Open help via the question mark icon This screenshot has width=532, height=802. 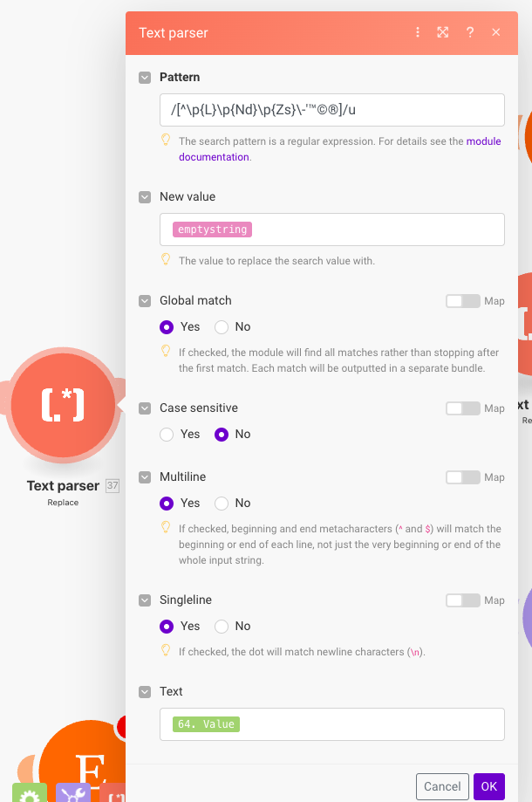point(470,32)
